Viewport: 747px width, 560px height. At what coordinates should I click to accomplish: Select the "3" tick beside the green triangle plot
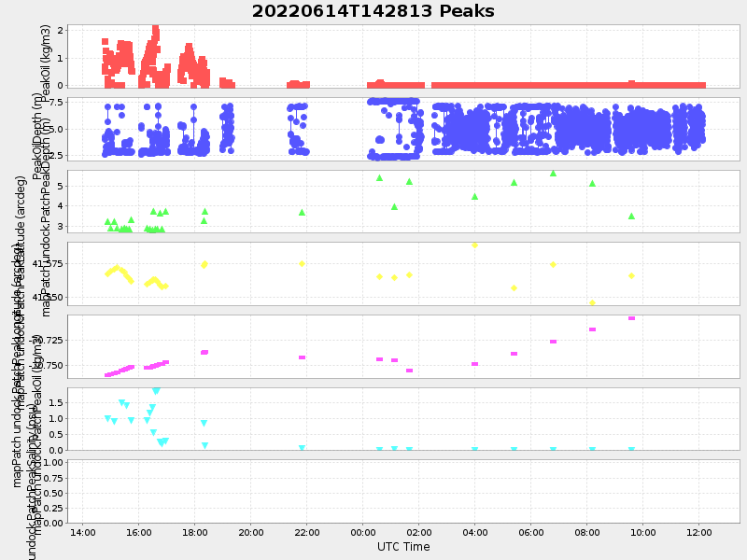(60, 226)
